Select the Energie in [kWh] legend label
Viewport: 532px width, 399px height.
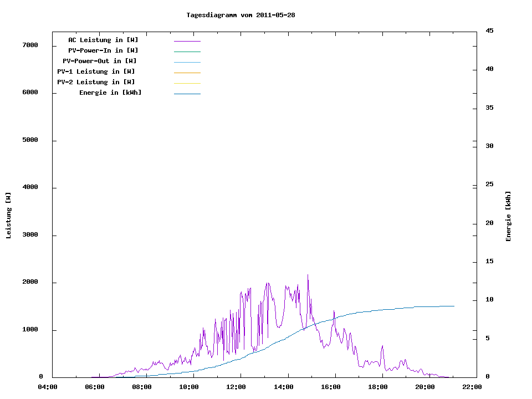(x=110, y=93)
